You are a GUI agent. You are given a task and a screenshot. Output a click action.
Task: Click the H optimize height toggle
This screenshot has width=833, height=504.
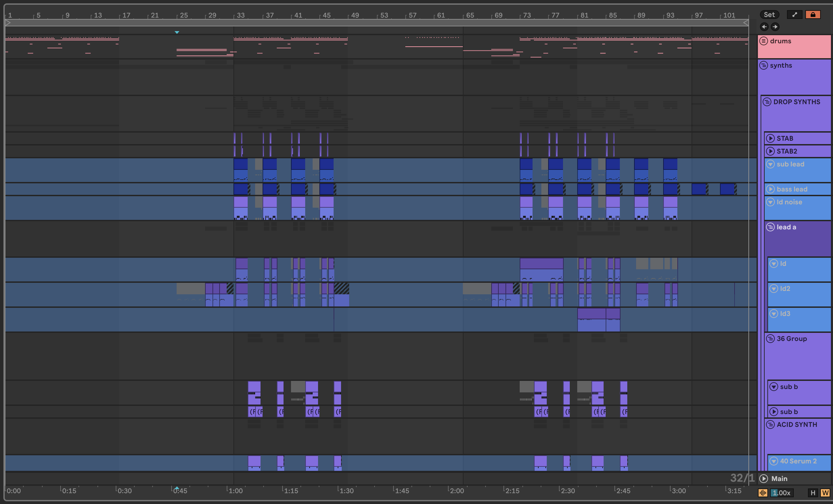pos(813,493)
